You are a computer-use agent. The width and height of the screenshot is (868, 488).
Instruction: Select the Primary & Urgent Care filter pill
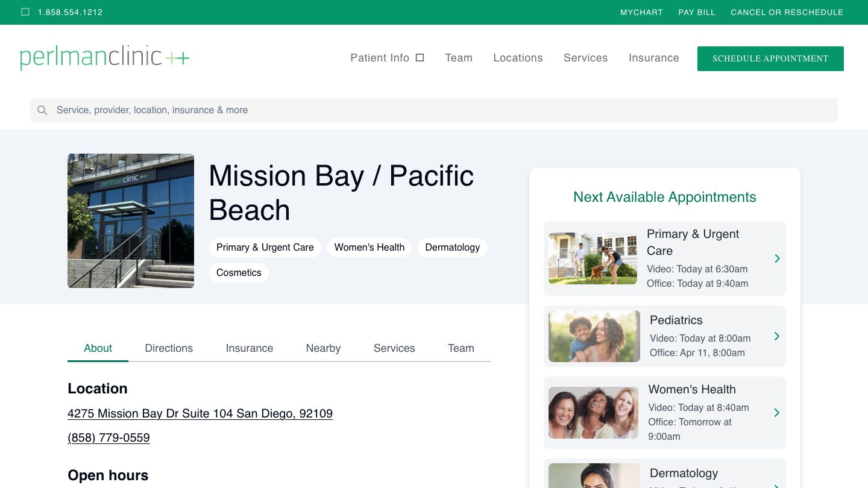point(265,248)
